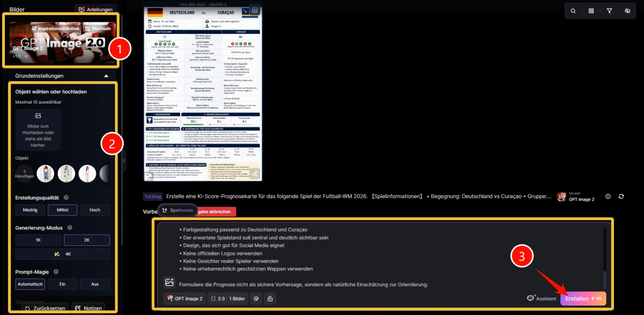The image size is (644, 315).
Task: Collapse the left settings panel arrow
Action: (x=124, y=161)
